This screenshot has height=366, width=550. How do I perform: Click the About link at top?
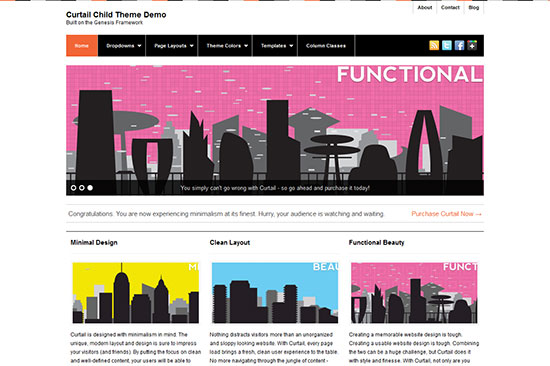pos(424,7)
